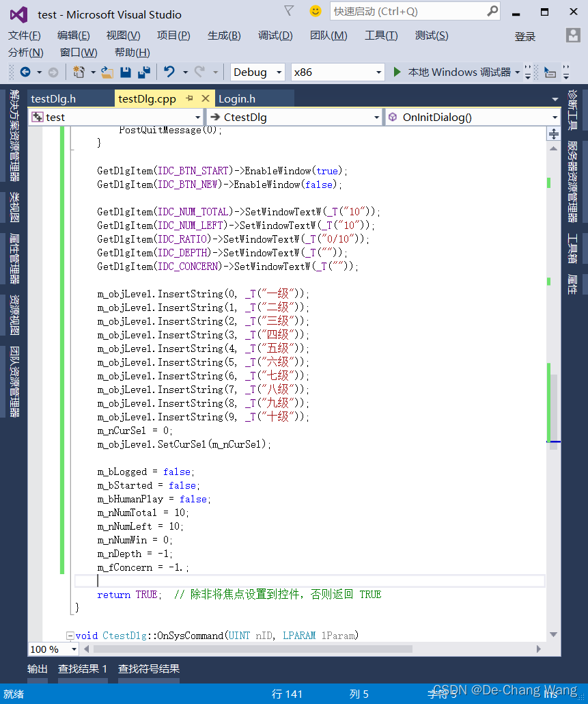588x704 pixels.
Task: Open the 分析(N) menu
Action: 25,53
